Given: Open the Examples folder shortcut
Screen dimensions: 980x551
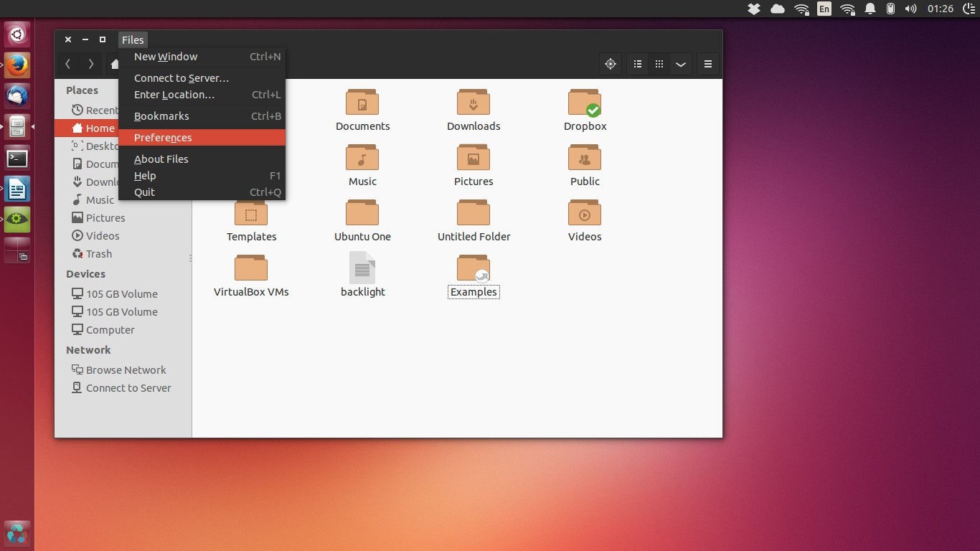Looking at the screenshot, I should [473, 269].
